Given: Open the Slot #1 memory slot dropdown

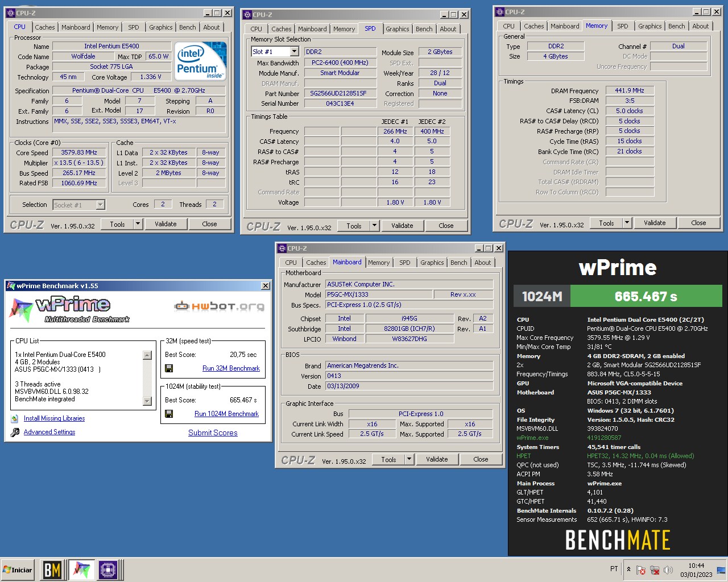Looking at the screenshot, I should [x=294, y=52].
